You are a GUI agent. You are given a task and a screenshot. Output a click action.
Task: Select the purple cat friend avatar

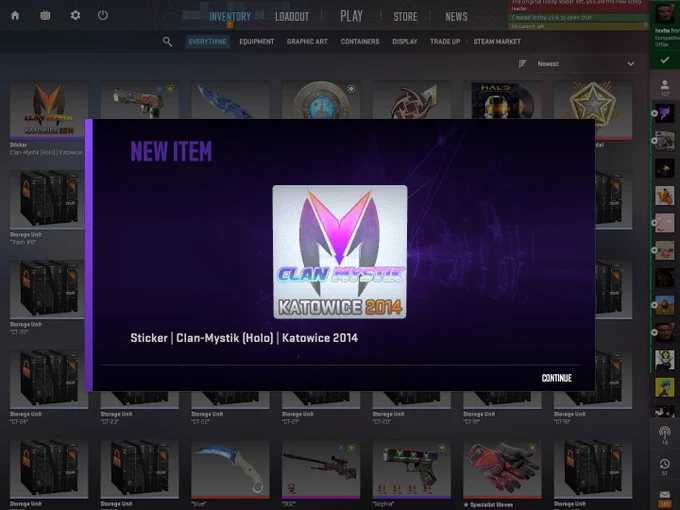pyautogui.click(x=664, y=114)
